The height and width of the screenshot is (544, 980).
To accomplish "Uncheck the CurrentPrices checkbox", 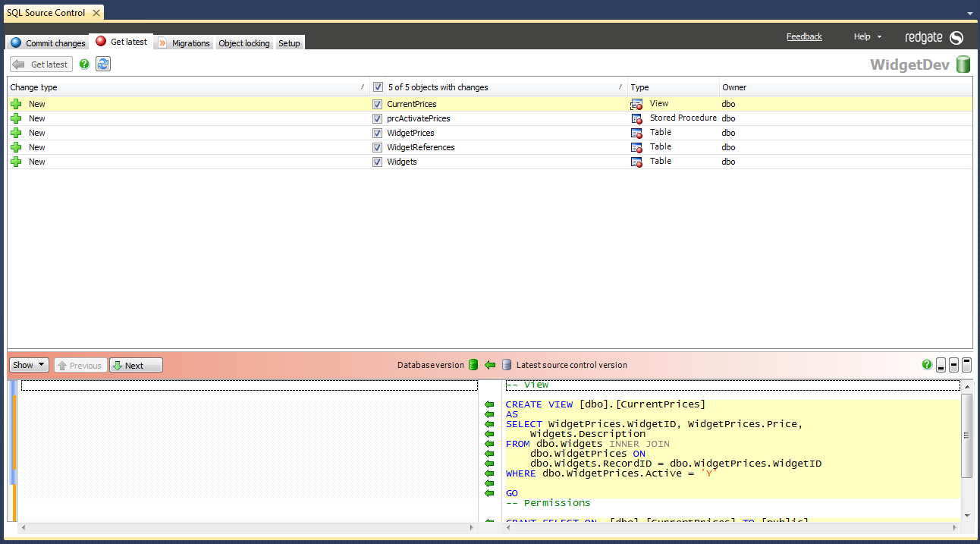I will point(377,104).
